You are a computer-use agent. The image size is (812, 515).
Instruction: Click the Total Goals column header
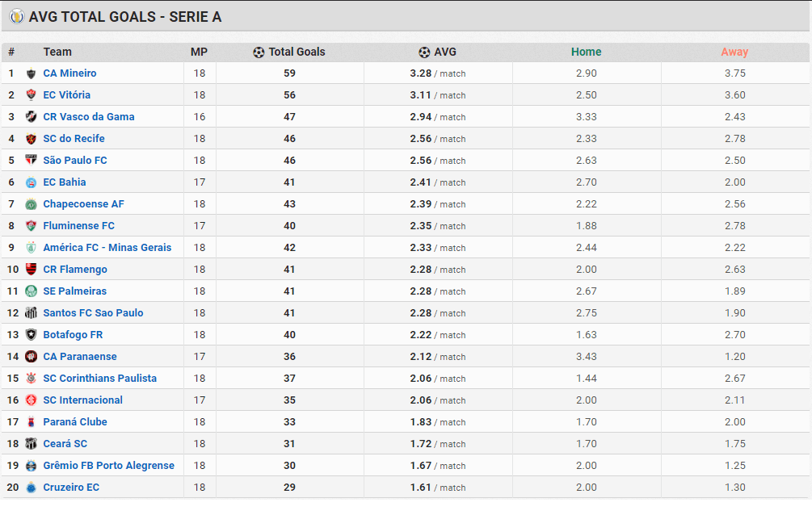pos(297,52)
